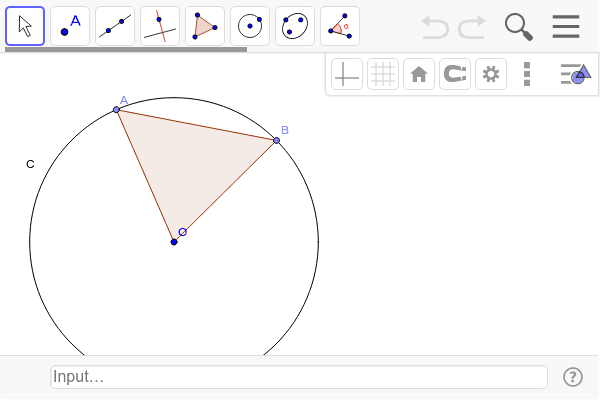Viewport: 600px width, 400px height.
Task: Select the Point tool
Action: [x=70, y=26]
